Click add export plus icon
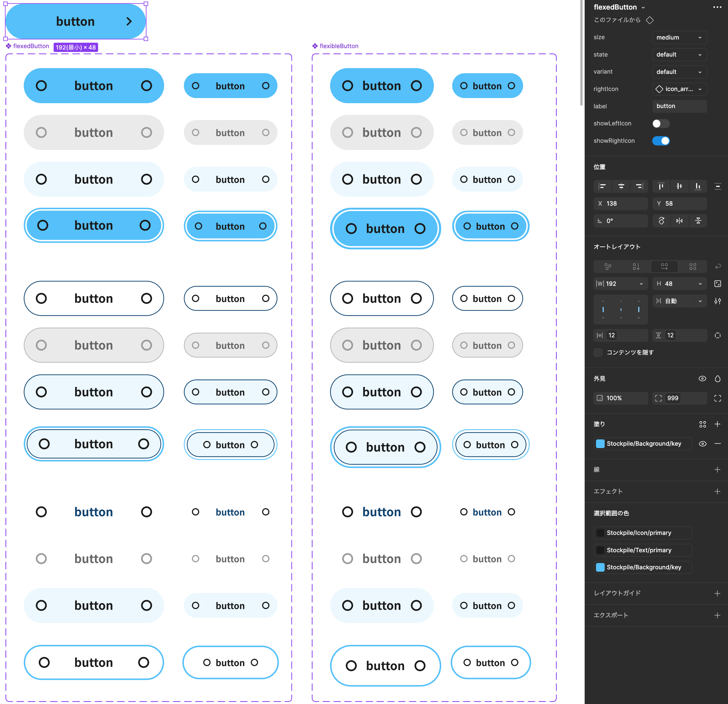Image resolution: width=728 pixels, height=704 pixels. point(717,615)
